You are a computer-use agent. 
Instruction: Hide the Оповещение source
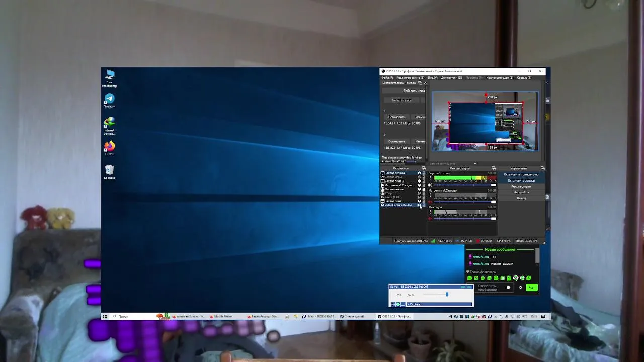coord(419,189)
